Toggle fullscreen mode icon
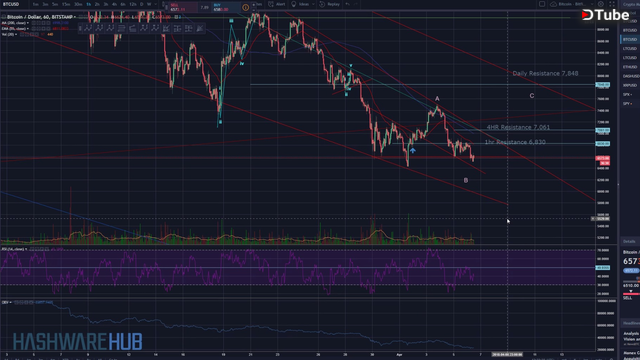The width and height of the screenshot is (640, 360). click(x=612, y=4)
